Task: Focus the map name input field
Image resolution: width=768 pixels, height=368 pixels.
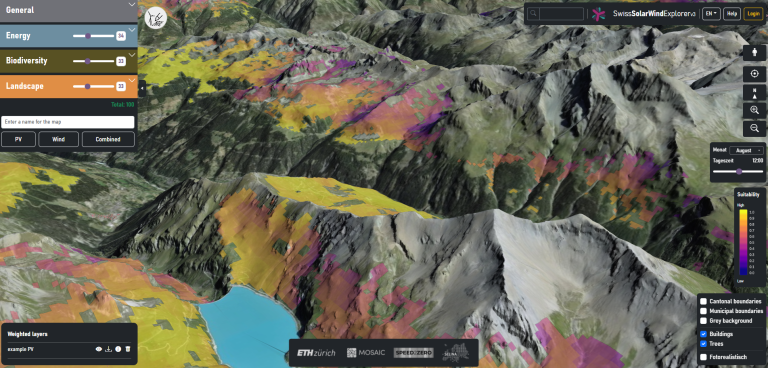Action: [x=68, y=122]
